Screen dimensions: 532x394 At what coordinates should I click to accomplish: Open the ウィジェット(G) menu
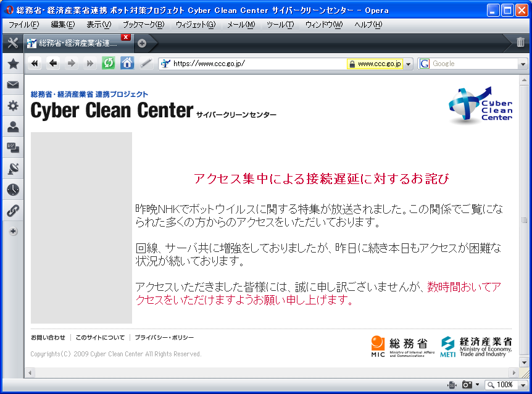pos(196,25)
